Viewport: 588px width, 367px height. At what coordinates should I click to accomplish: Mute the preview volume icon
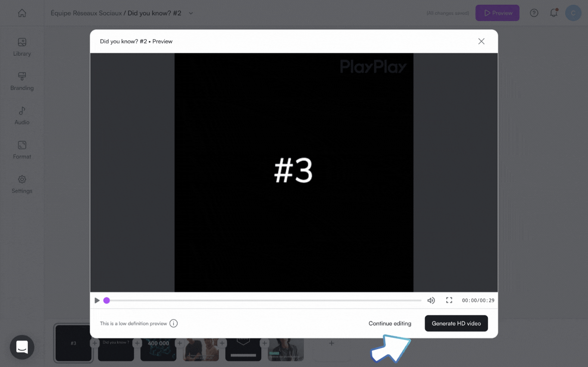(x=431, y=300)
